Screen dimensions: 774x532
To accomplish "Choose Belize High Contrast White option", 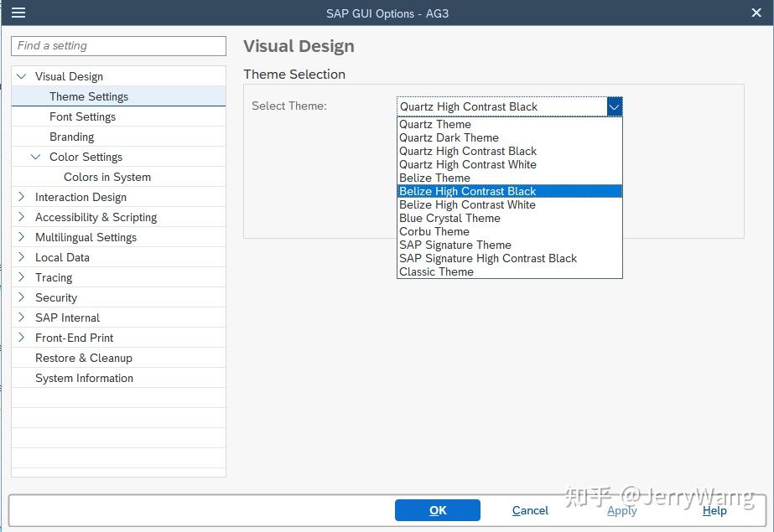I will [509, 204].
